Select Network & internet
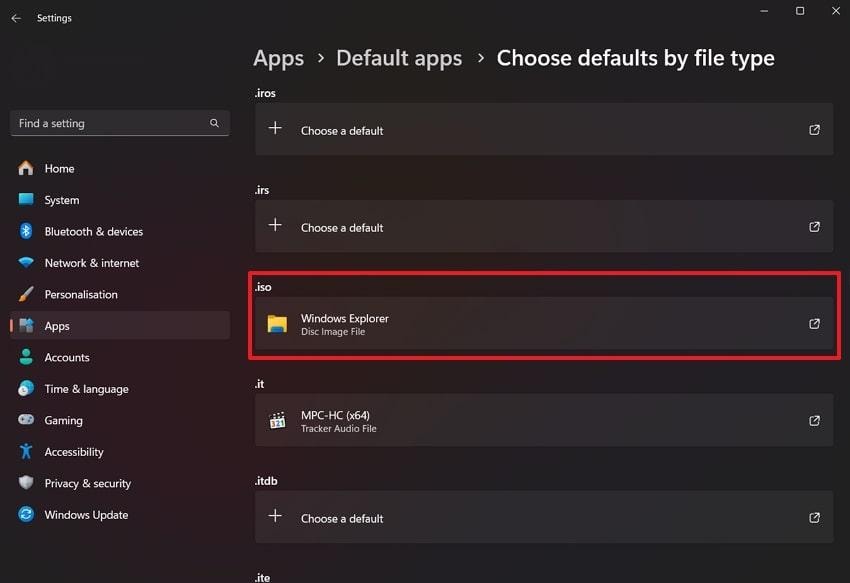 [120, 263]
